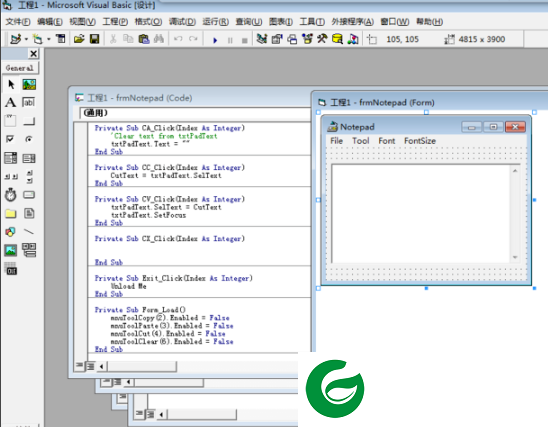
Task: Click the Paste clipboard toolbar icon
Action: click(144, 39)
